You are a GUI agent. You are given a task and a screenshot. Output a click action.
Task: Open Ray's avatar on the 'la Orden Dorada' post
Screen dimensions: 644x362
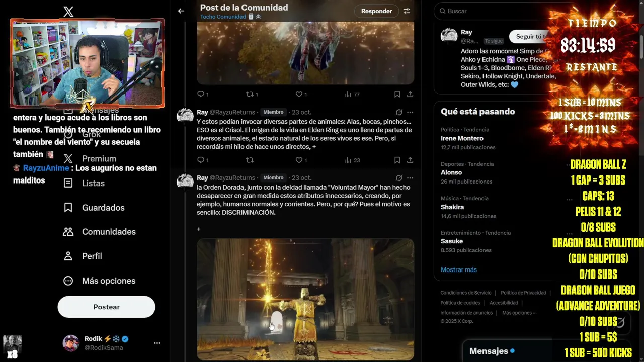point(185,182)
